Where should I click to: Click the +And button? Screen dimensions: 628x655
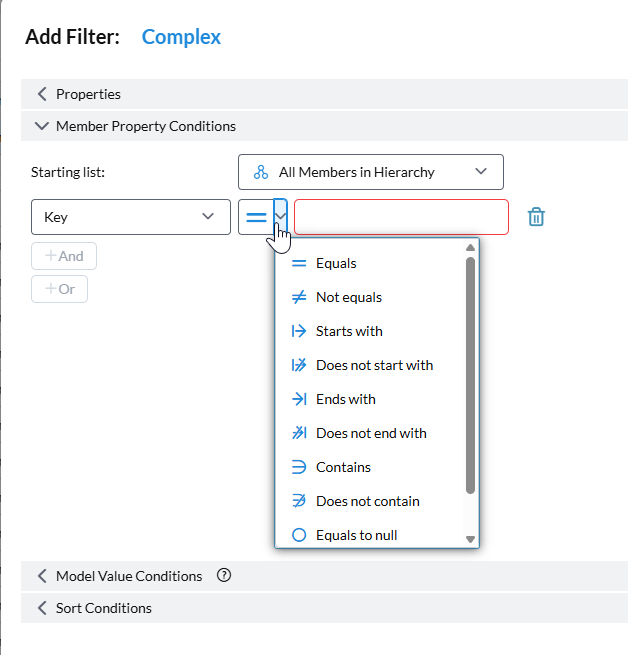[x=64, y=256]
